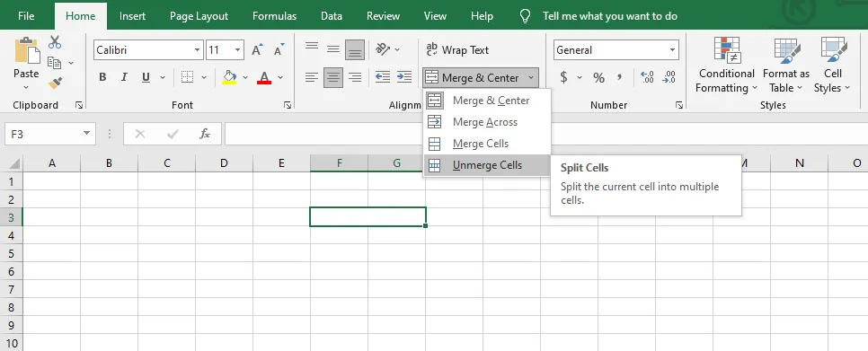868x351 pixels.
Task: Choose Merge Across from menu
Action: [x=487, y=122]
